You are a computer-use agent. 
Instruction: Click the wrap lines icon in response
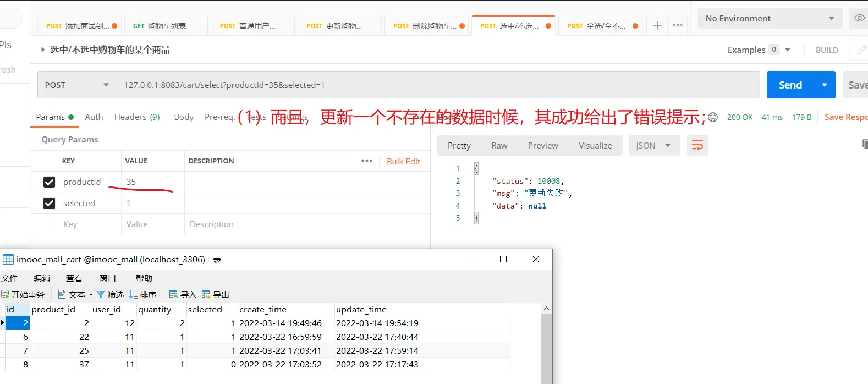point(697,145)
